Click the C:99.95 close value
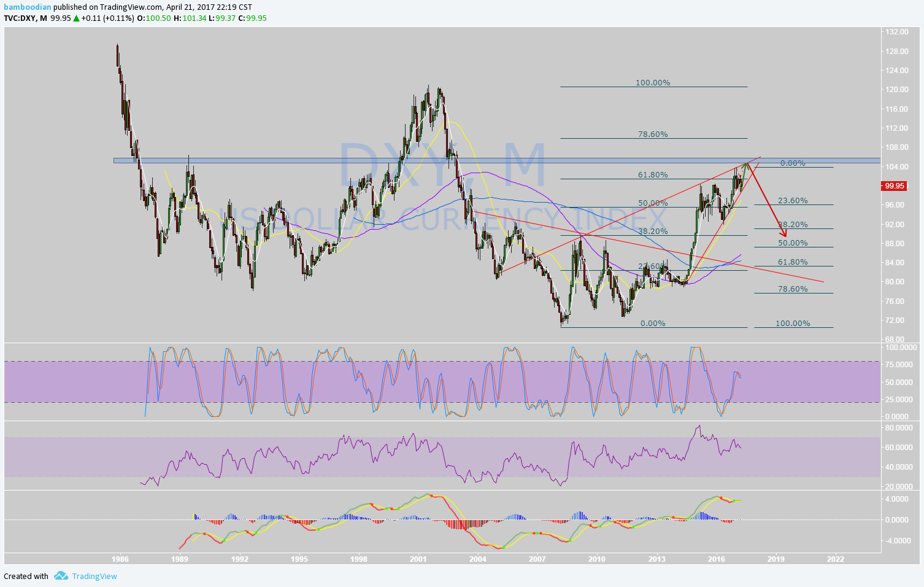This screenshot has width=924, height=587. pos(252,18)
